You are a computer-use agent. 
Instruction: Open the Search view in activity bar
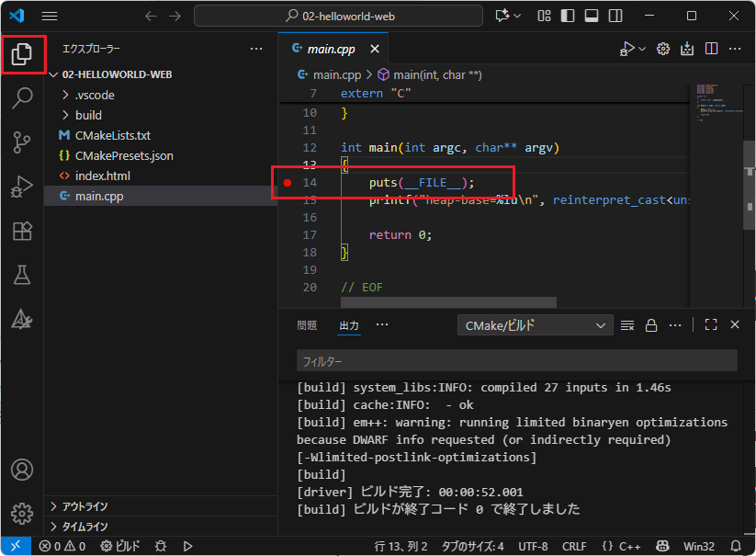tap(22, 98)
